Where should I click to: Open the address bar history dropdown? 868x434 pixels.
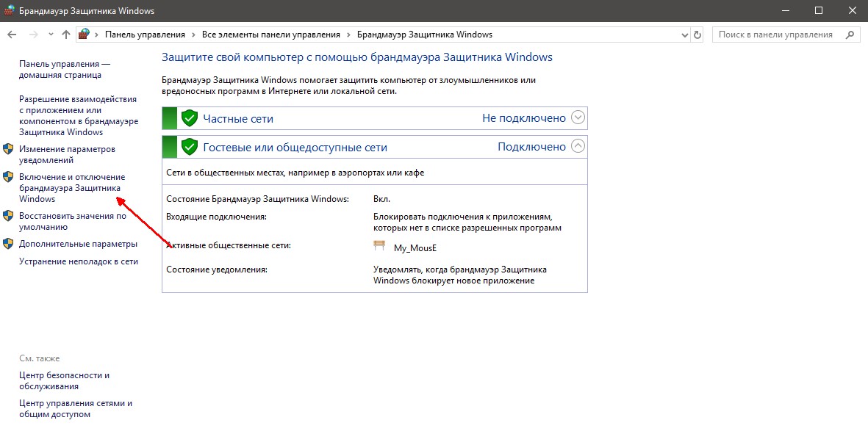pyautogui.click(x=685, y=35)
